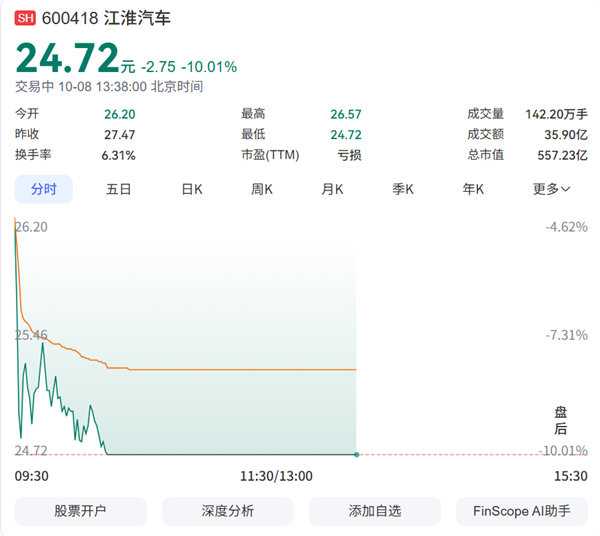Click the 今开 value 26.20
600x536 pixels.
click(120, 114)
